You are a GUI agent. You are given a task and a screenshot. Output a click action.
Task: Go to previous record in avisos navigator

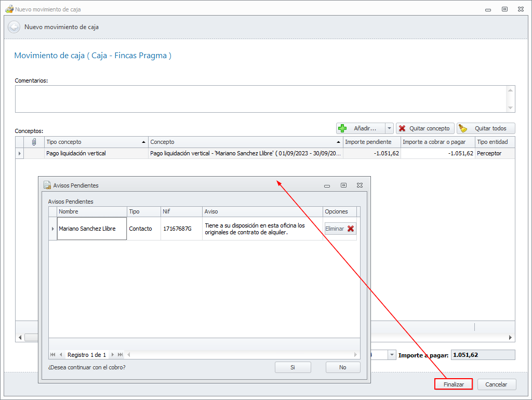coord(61,354)
